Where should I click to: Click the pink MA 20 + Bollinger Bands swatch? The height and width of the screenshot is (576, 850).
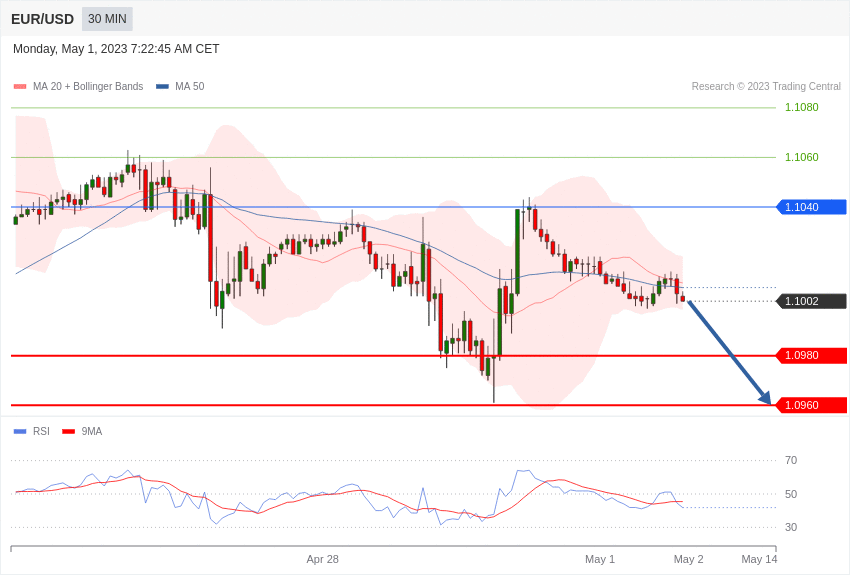[20, 86]
